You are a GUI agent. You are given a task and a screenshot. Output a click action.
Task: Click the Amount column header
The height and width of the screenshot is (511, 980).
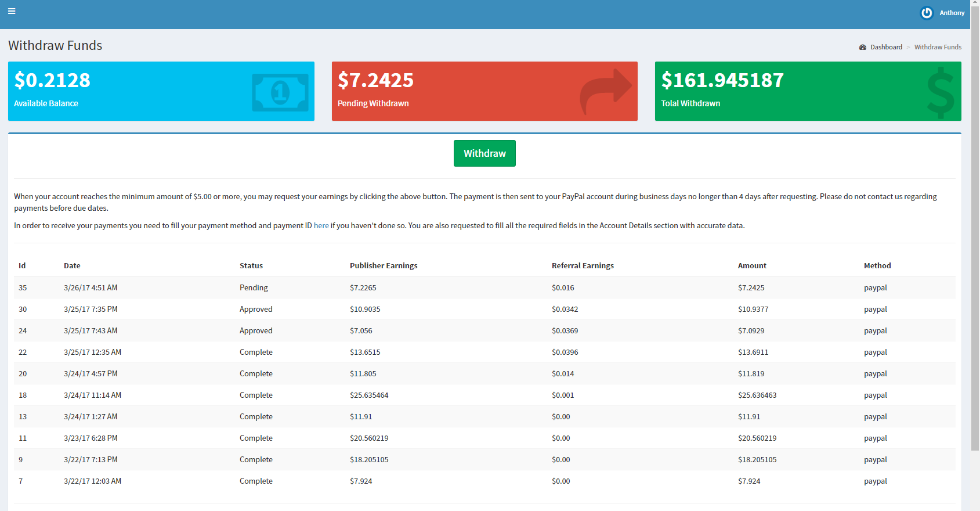752,266
